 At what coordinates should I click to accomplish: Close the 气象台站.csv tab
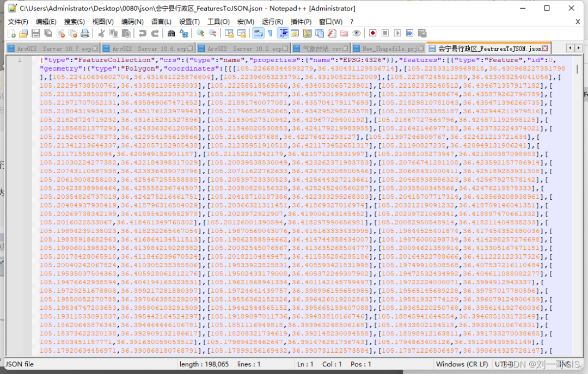click(x=345, y=48)
